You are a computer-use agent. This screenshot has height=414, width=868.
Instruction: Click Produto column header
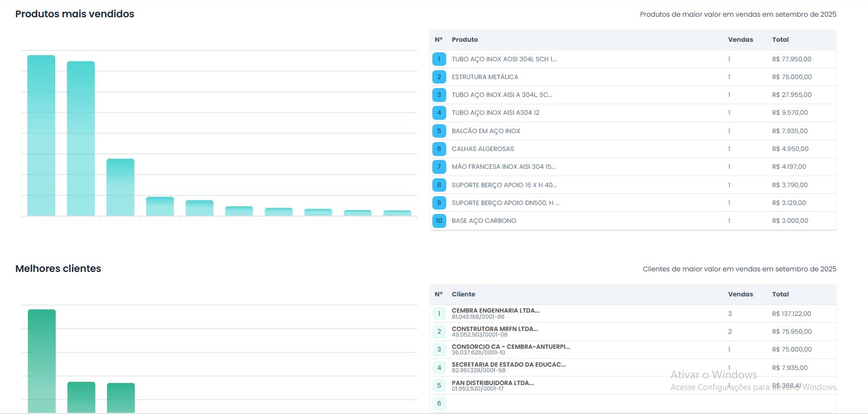[x=465, y=40]
